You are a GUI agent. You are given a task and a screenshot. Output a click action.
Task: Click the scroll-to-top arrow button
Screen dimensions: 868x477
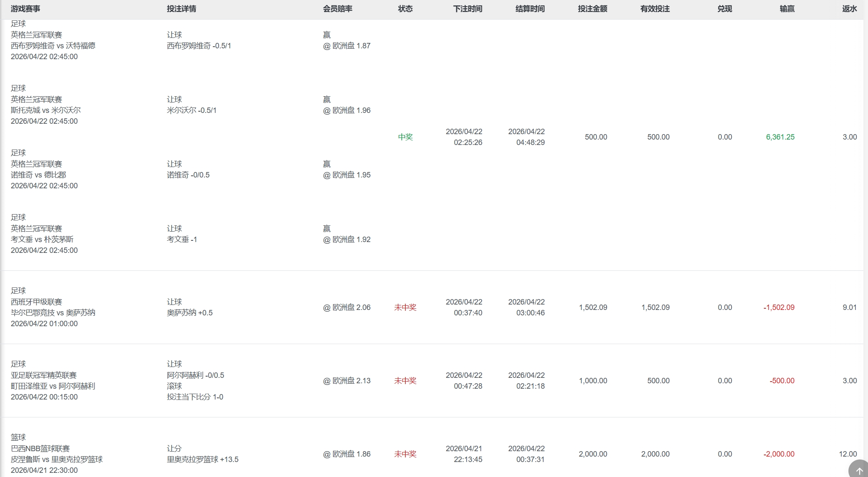point(859,470)
